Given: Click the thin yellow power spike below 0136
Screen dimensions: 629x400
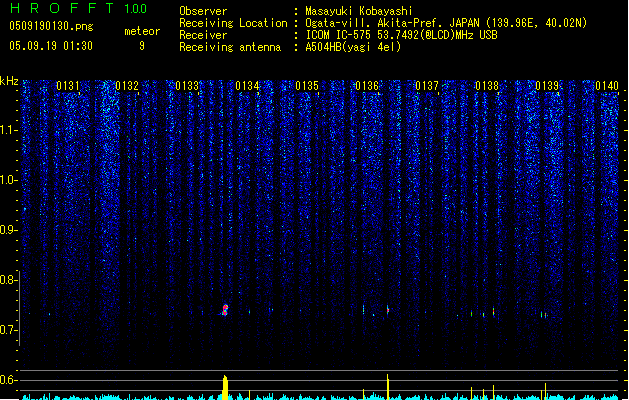Looking at the screenshot, I should (388, 387).
